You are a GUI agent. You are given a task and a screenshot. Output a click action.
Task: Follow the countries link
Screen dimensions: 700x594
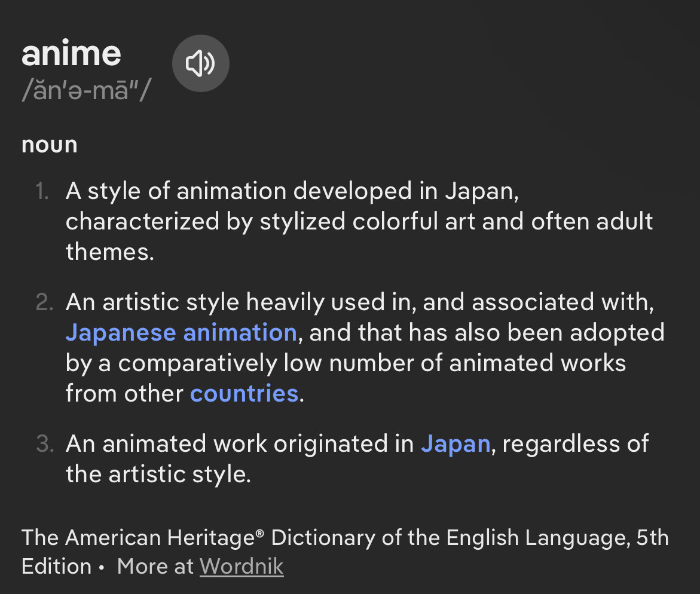[244, 394]
